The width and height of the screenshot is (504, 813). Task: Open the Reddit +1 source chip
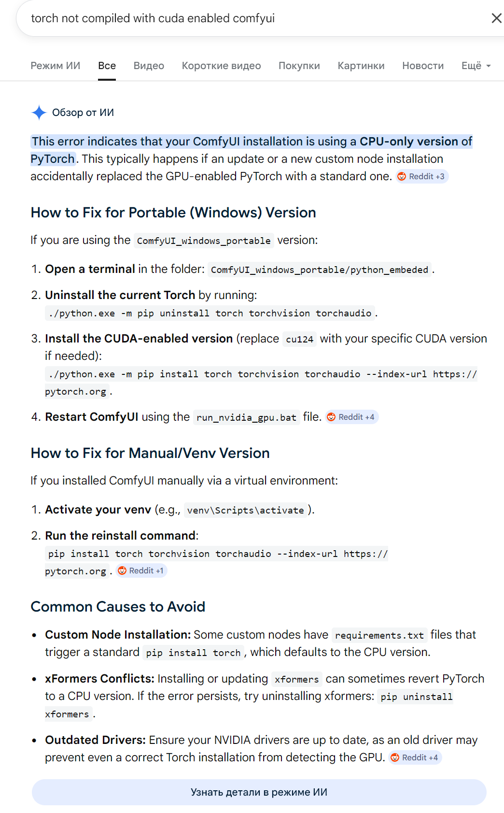coord(142,571)
